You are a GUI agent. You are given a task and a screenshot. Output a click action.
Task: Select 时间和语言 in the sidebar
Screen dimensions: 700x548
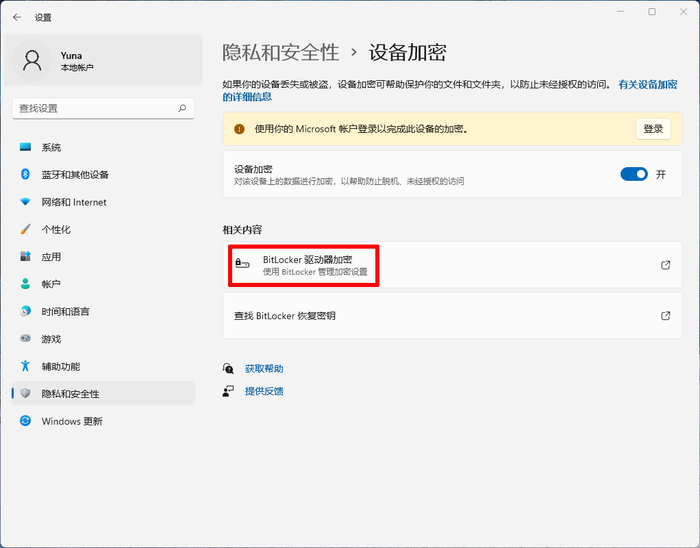pos(103,311)
